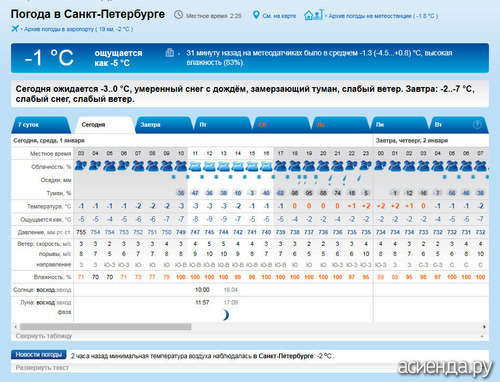Click the weather station house icon
Image resolution: width=500 pixels, height=382 pixels.
coord(313,15)
